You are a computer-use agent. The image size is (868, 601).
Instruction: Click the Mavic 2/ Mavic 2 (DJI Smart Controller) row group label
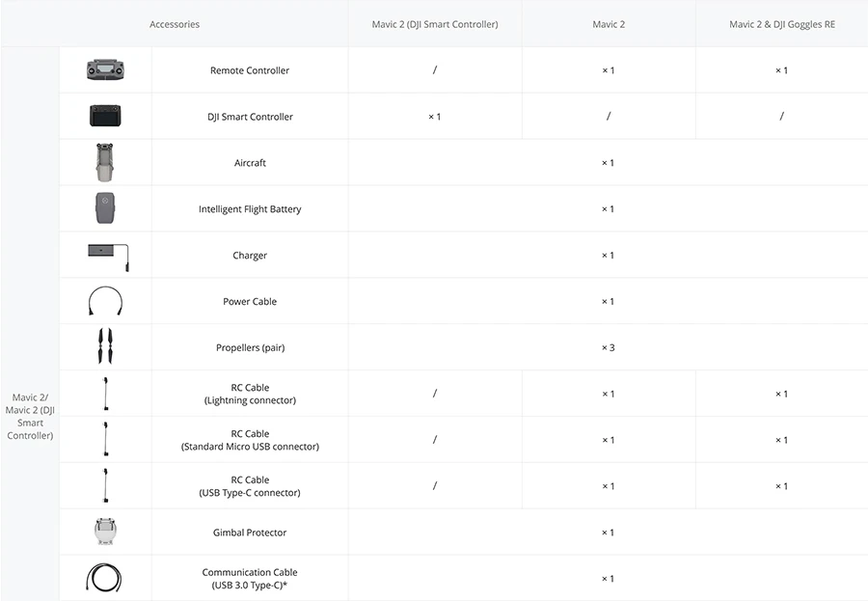coord(30,416)
